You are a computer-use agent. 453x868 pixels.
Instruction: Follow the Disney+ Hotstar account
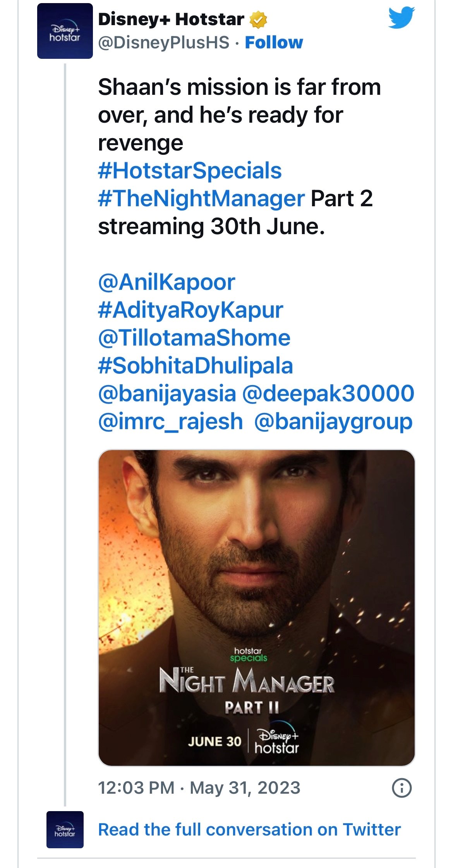(274, 43)
